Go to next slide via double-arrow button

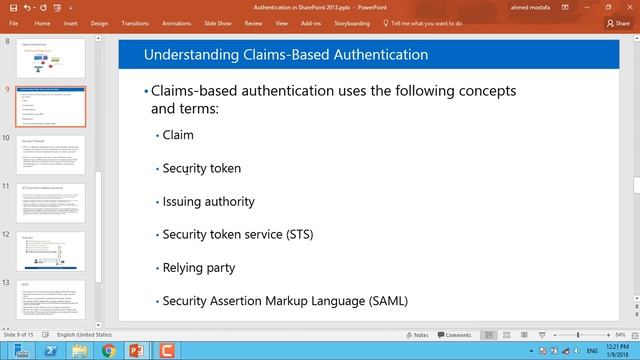click(x=636, y=314)
